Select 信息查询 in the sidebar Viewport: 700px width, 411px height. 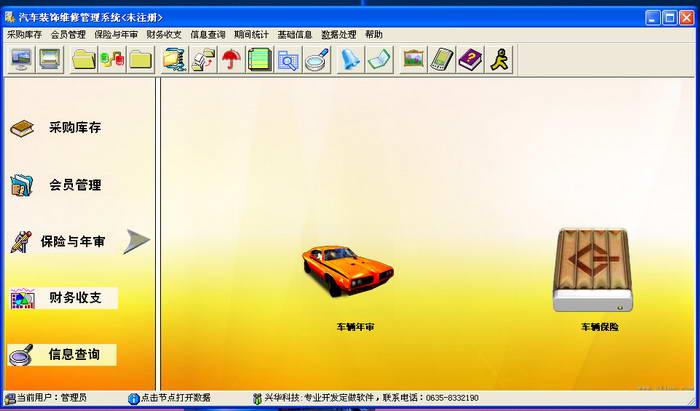pyautogui.click(x=74, y=355)
